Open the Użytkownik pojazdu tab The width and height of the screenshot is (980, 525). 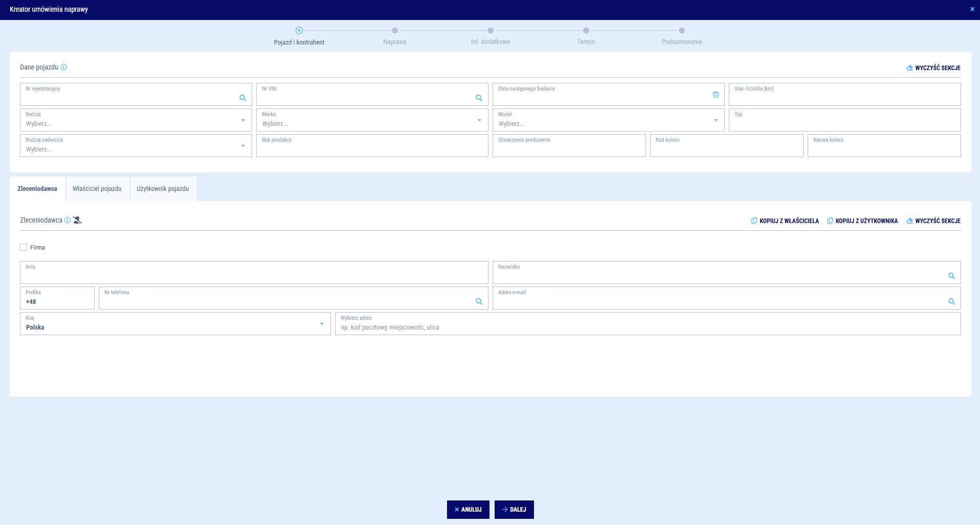(x=163, y=189)
